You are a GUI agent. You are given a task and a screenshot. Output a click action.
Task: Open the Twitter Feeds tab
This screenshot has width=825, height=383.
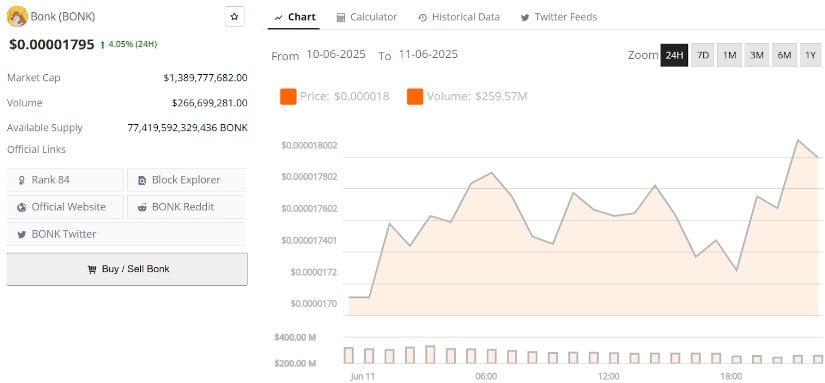(559, 17)
